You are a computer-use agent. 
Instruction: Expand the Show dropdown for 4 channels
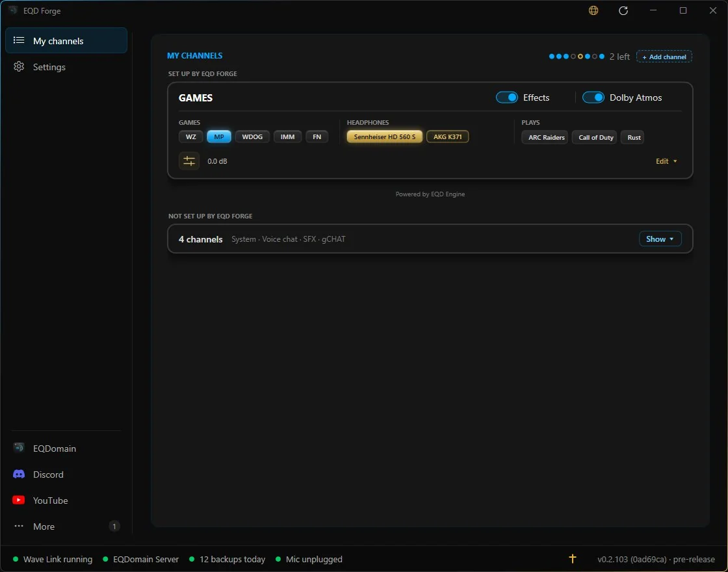(660, 239)
